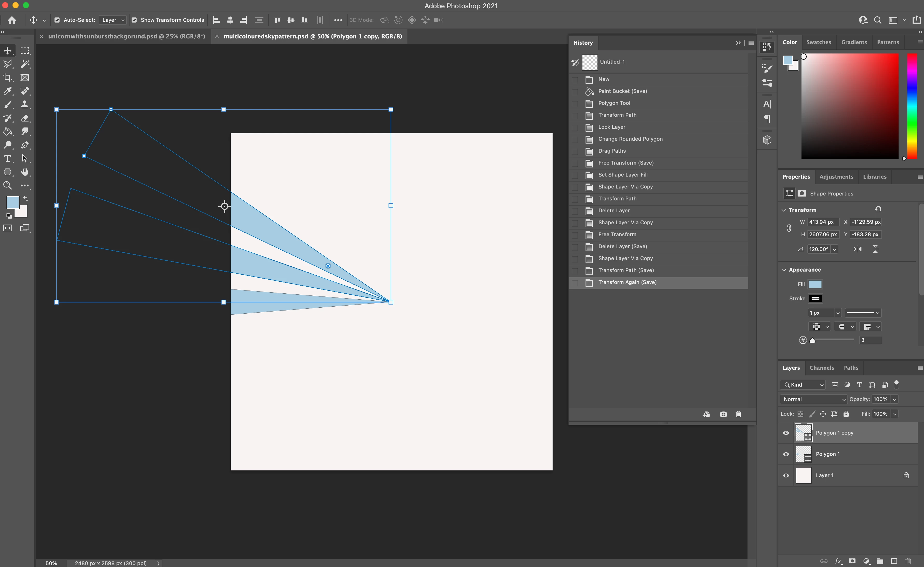Open the Channels tab
Image resolution: width=924 pixels, height=567 pixels.
822,368
